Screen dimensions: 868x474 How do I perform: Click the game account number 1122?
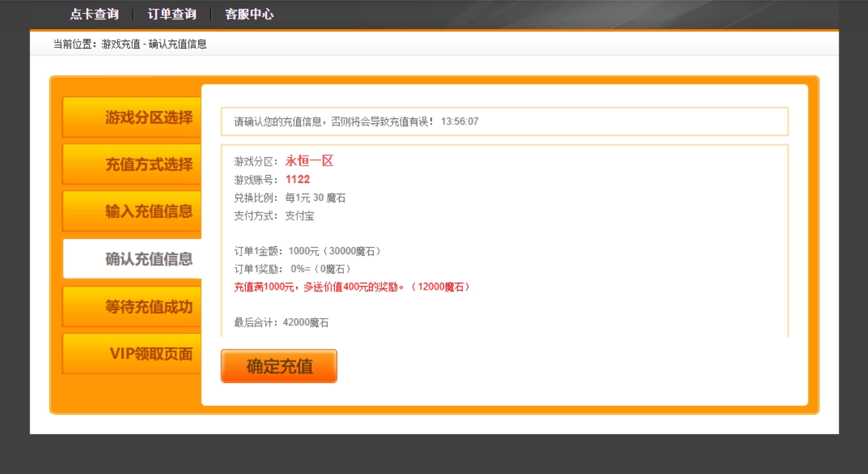point(298,179)
